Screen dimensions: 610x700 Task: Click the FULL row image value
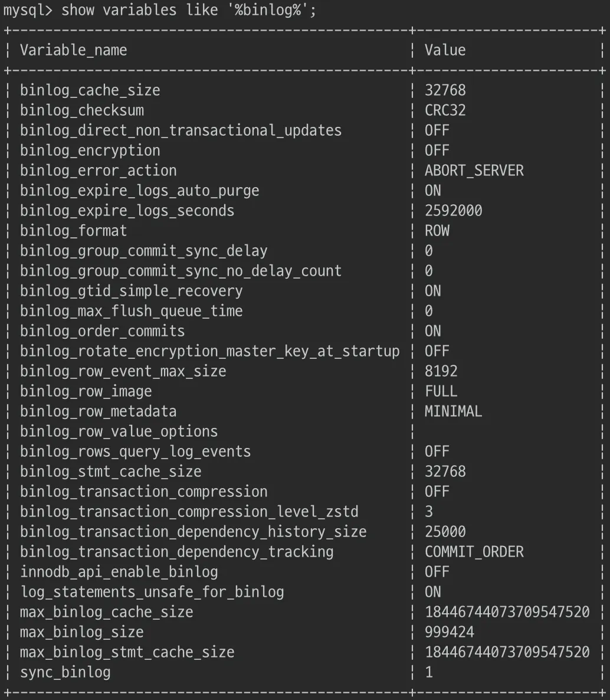coord(441,391)
